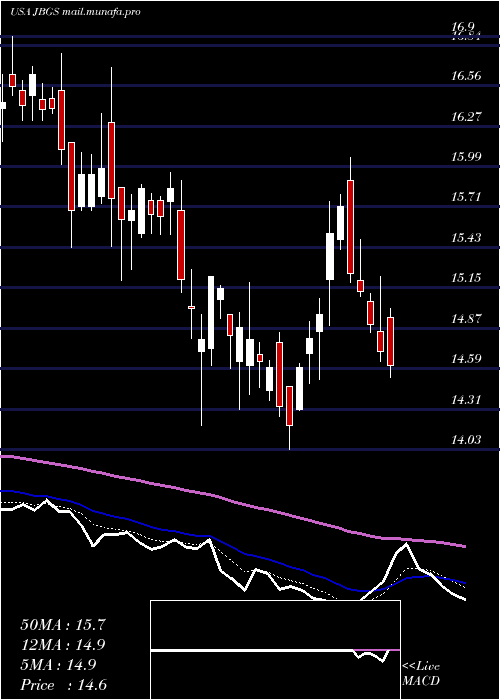Click the 50MA : 15.7 readout
This screenshot has height=700, width=500.
tap(63, 625)
